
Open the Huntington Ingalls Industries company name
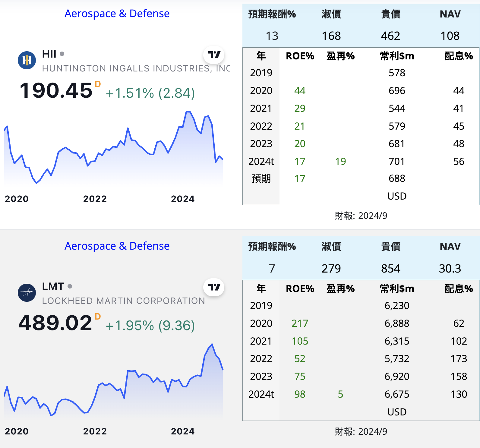[136, 68]
